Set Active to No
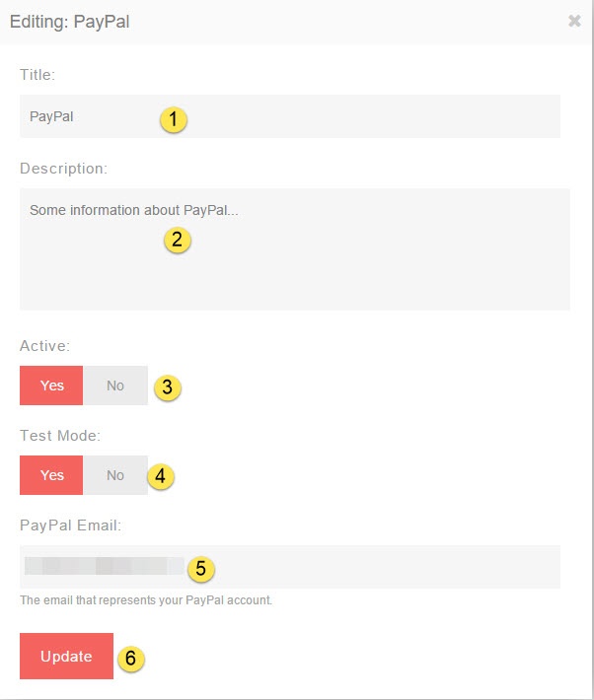 [x=115, y=385]
